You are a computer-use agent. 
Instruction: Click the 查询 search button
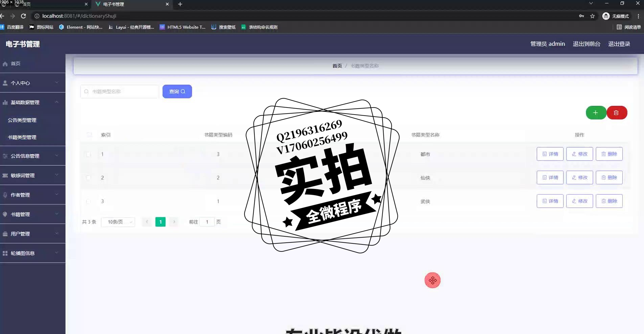[x=177, y=91]
